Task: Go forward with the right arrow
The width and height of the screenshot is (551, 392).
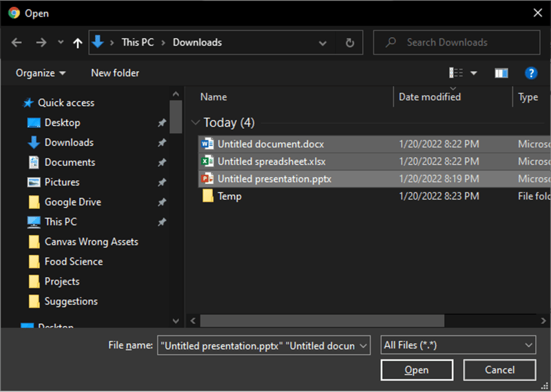Action: tap(41, 43)
